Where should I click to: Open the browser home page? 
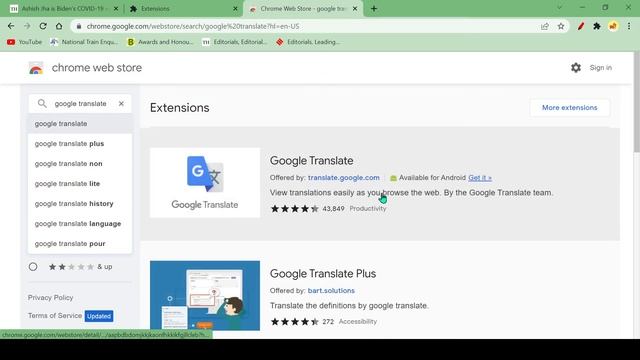point(59,26)
